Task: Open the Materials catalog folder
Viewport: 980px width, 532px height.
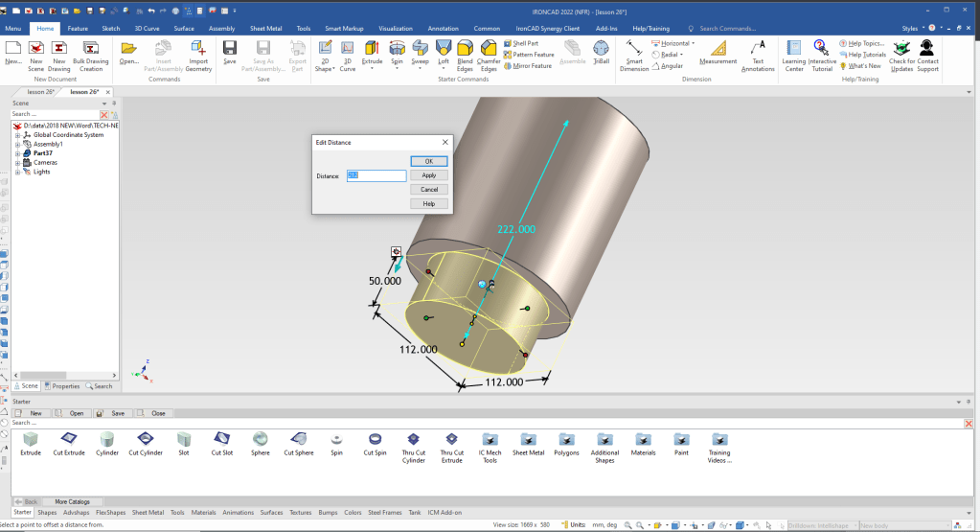Action: click(644, 443)
